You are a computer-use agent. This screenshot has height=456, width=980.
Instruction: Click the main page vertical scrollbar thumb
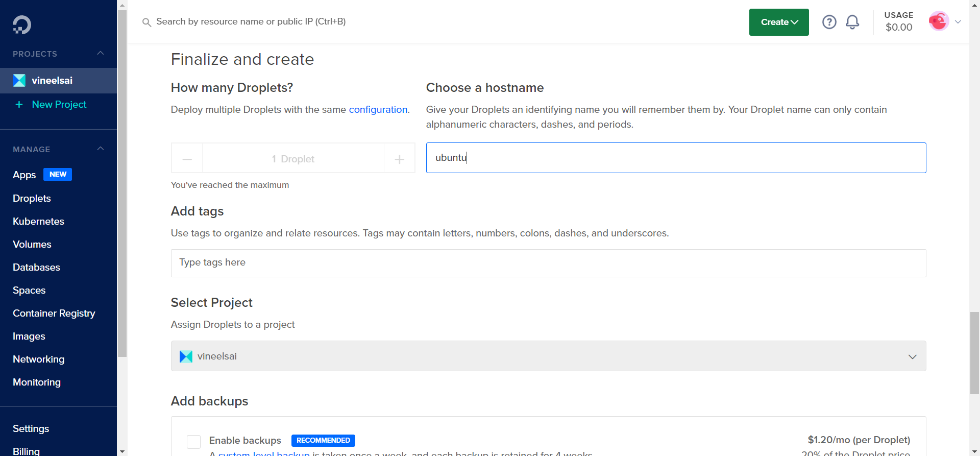tap(974, 353)
